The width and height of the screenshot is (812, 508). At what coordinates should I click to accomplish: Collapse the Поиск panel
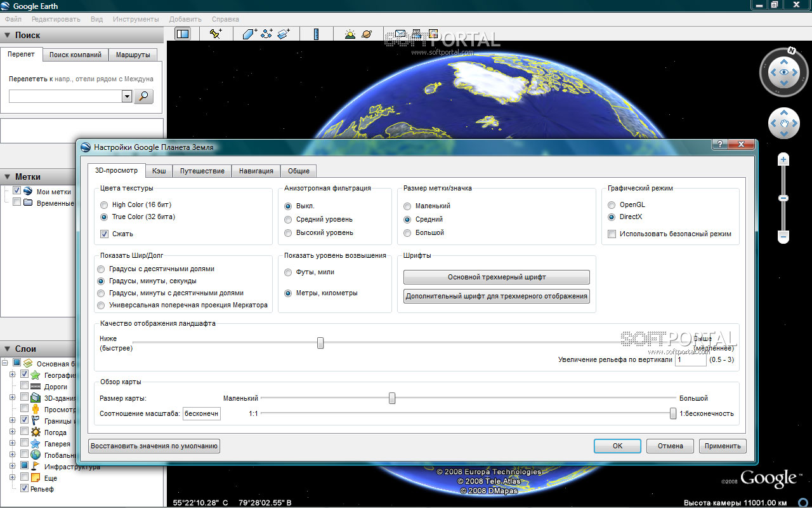coord(8,36)
